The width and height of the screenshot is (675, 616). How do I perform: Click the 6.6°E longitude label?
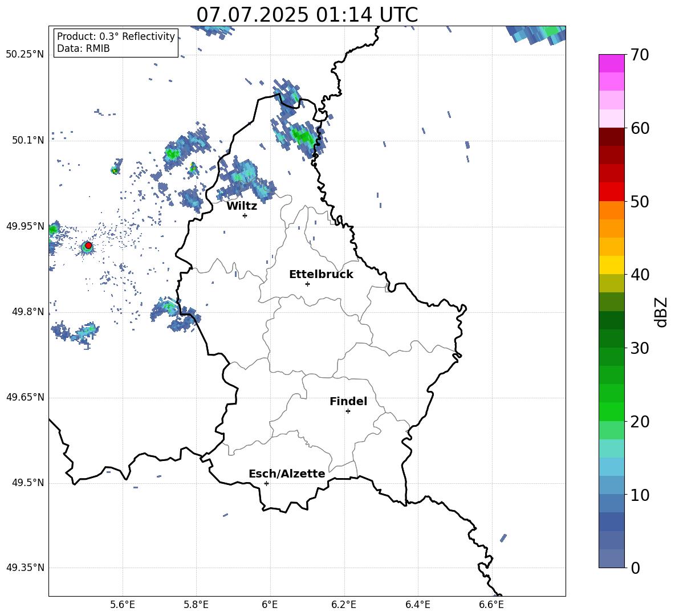click(x=491, y=605)
